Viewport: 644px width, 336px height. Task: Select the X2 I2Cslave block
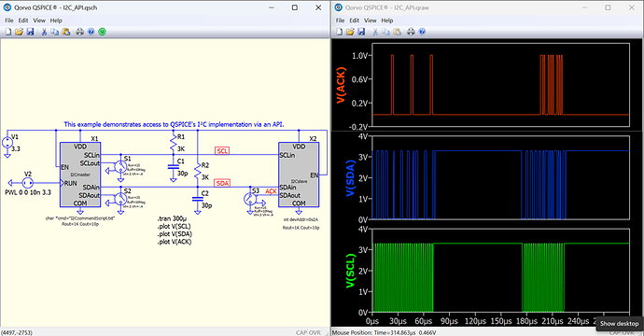pos(299,175)
